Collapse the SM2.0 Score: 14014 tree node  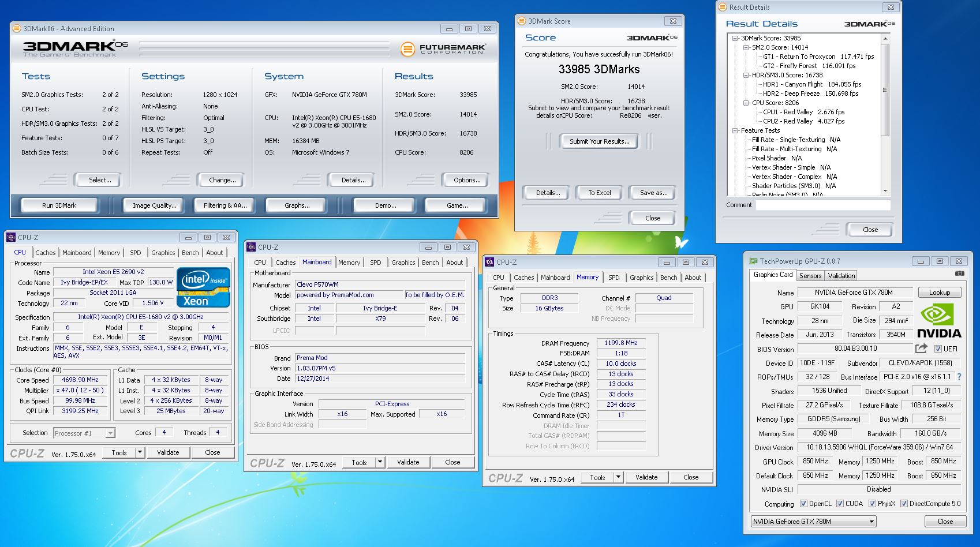pos(746,47)
